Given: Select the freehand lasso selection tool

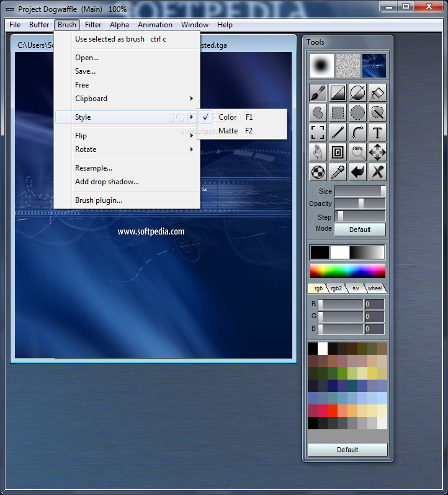Looking at the screenshot, I should [318, 112].
